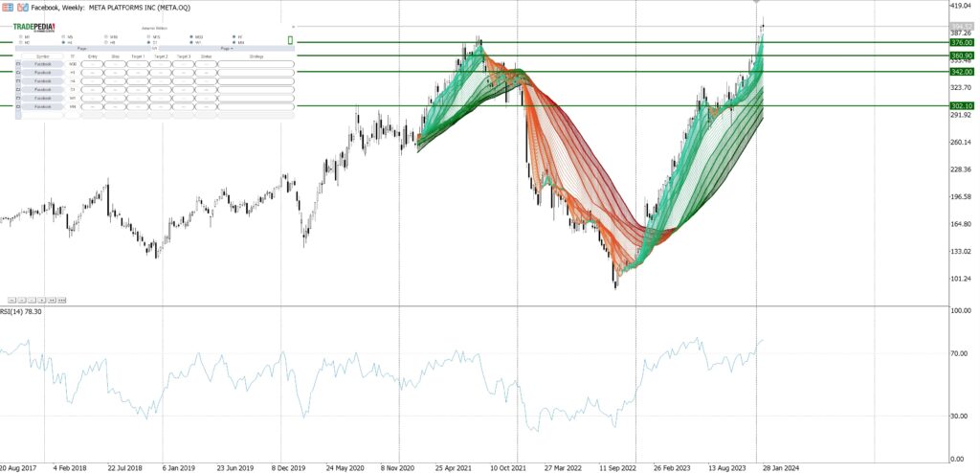Click the Symbol column header
Image resolution: width=980 pixels, height=473 pixels.
click(43, 56)
